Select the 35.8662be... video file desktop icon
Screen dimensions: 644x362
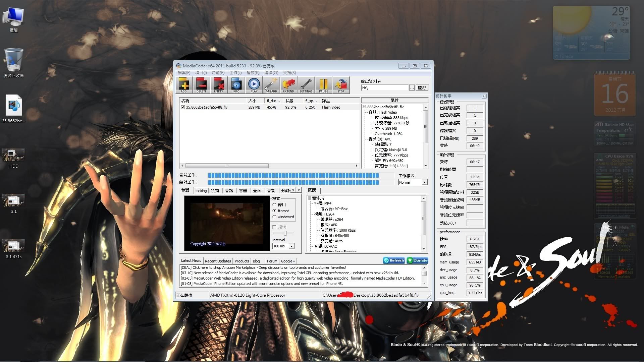click(14, 109)
